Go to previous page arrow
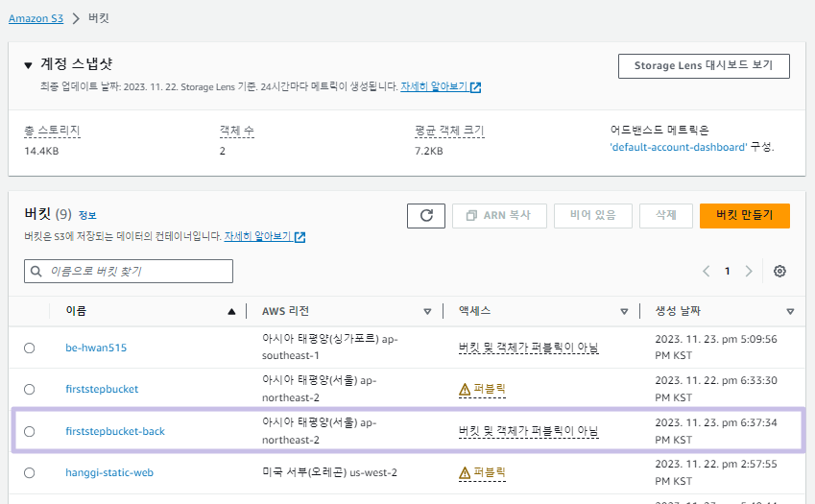The width and height of the screenshot is (815, 504). pyautogui.click(x=706, y=271)
